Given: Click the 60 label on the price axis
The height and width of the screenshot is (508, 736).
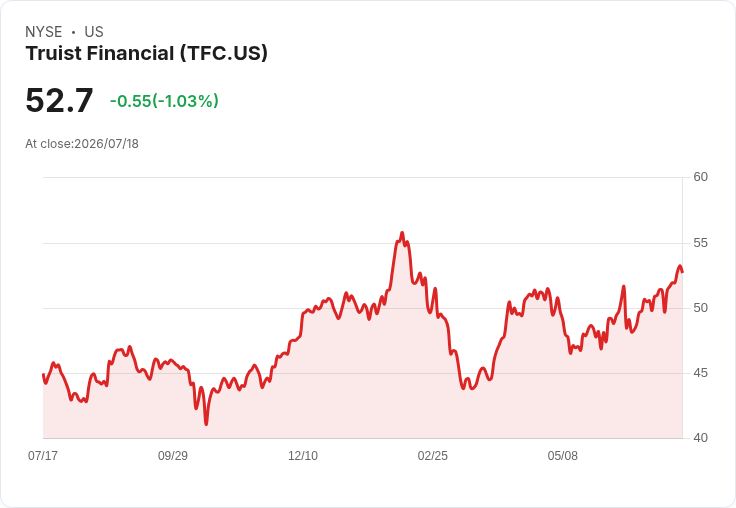Looking at the screenshot, I should pos(700,177).
